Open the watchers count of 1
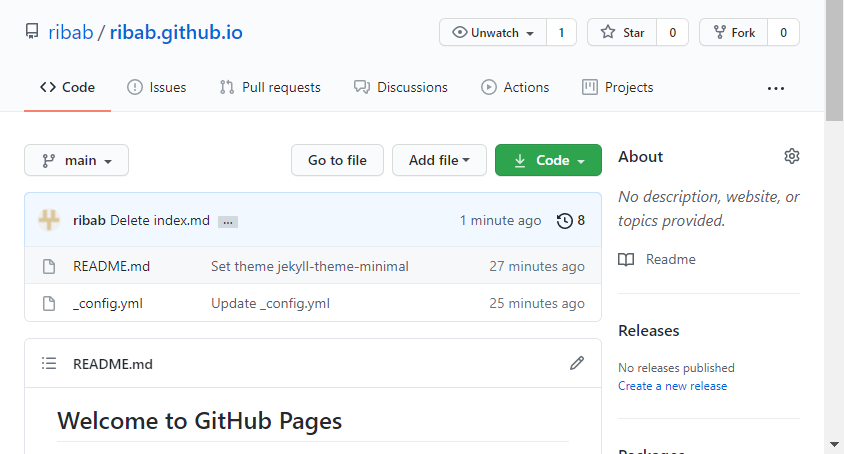This screenshot has height=454, width=844. tap(561, 32)
